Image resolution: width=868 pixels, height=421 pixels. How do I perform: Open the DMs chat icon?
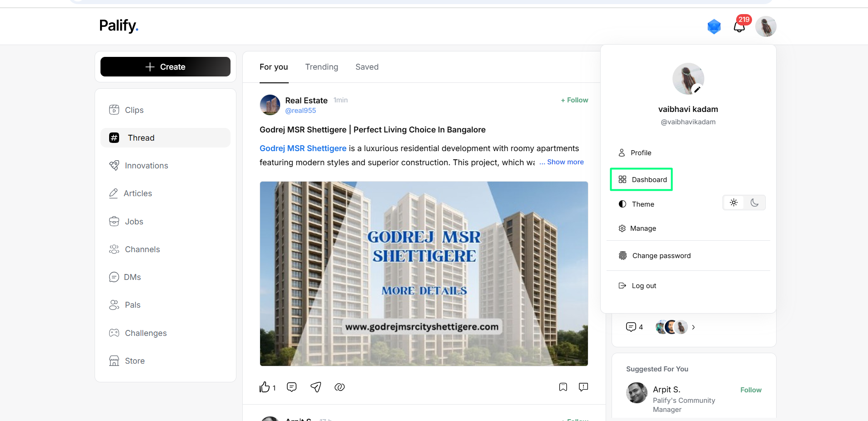pos(114,277)
